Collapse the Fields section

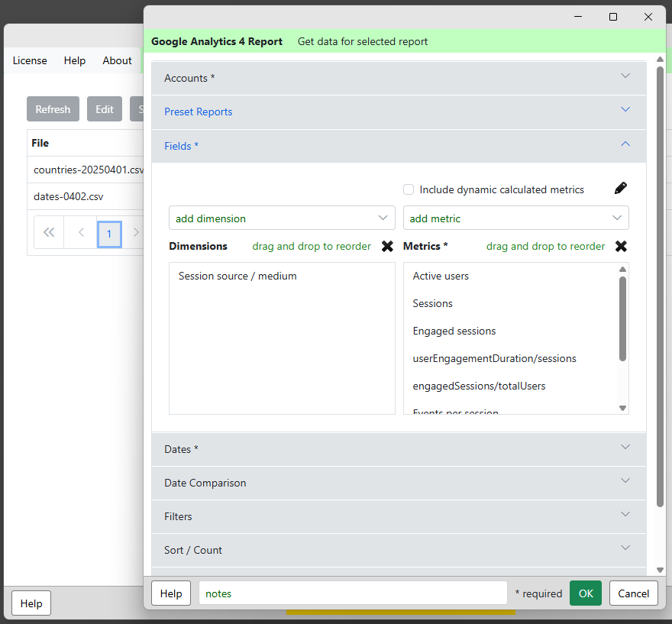(399, 145)
